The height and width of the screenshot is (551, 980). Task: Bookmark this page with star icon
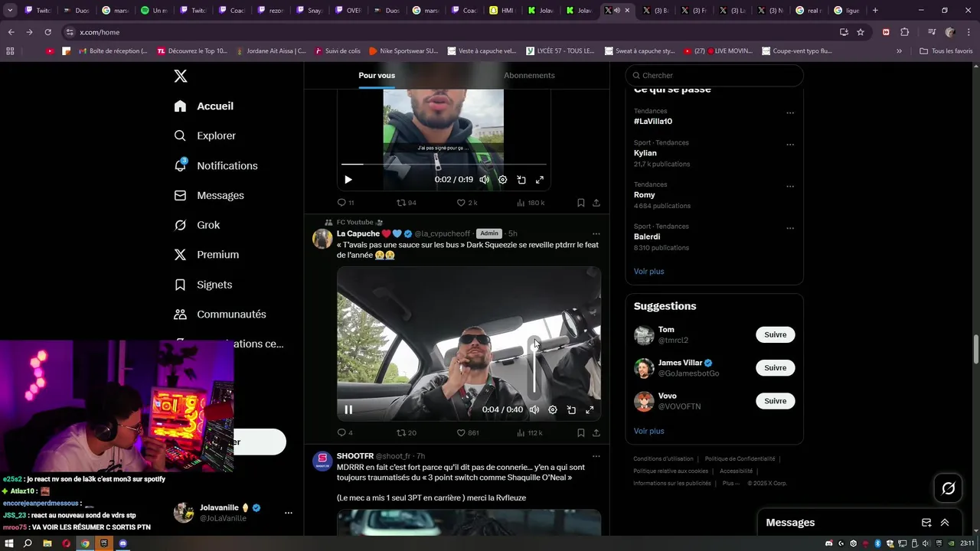[x=861, y=32]
